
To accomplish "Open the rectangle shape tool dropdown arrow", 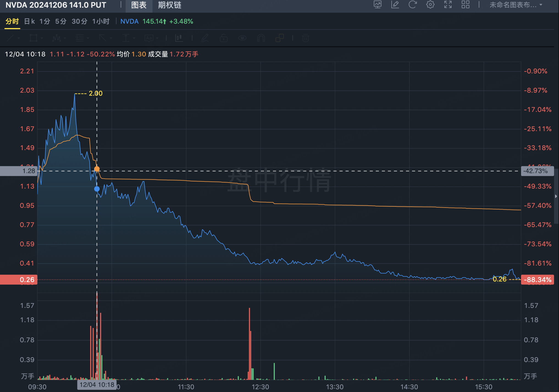I will (42, 38).
